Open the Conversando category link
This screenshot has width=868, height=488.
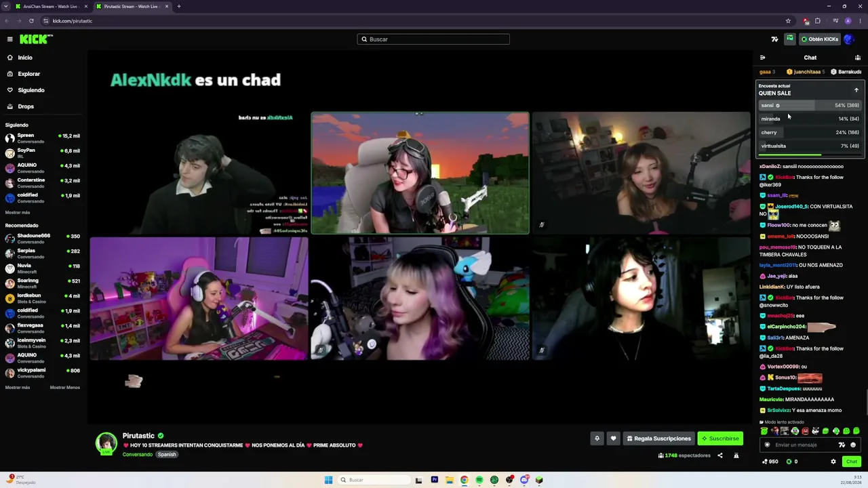[138, 454]
